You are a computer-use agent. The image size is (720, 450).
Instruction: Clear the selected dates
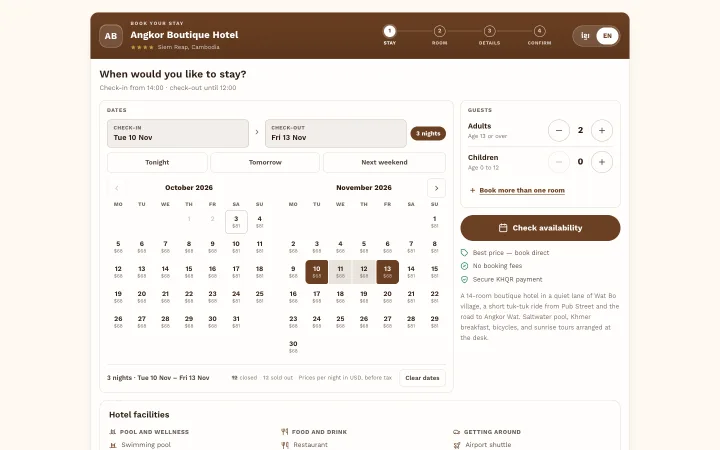[x=422, y=378]
